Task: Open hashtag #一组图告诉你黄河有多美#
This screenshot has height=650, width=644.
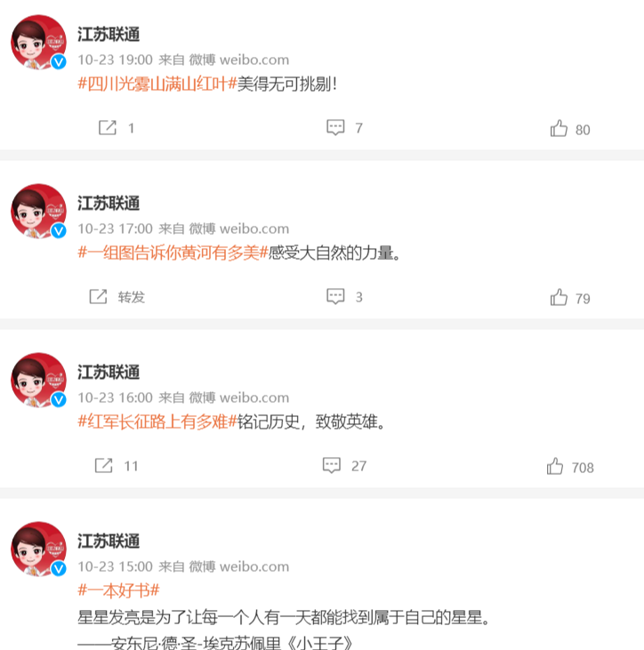Action: (173, 253)
